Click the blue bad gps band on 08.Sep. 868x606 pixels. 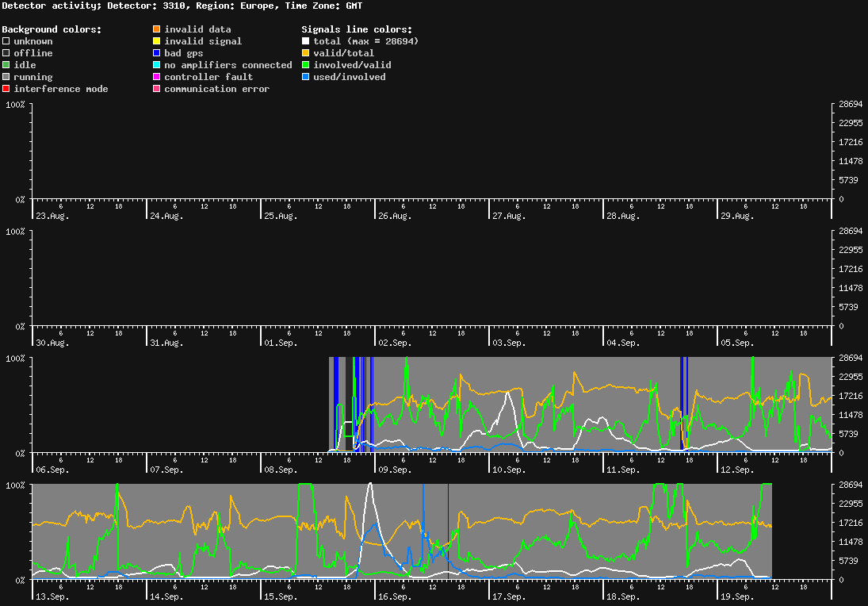click(x=336, y=405)
